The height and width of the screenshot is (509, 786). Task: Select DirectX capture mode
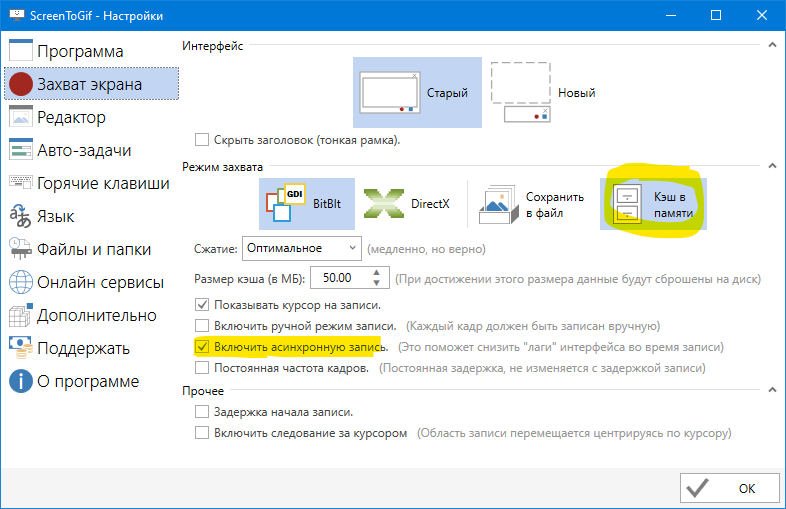(408, 204)
